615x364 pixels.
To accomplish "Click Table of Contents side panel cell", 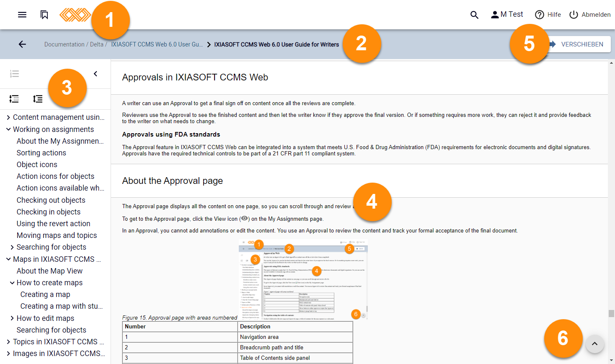I will (x=295, y=358).
